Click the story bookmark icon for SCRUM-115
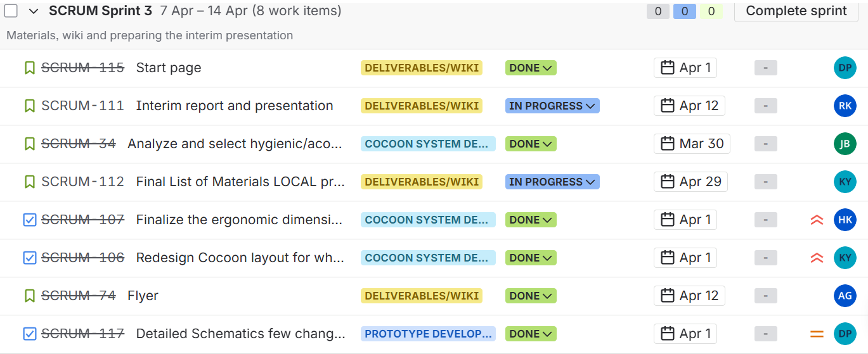The image size is (868, 354). (x=29, y=68)
